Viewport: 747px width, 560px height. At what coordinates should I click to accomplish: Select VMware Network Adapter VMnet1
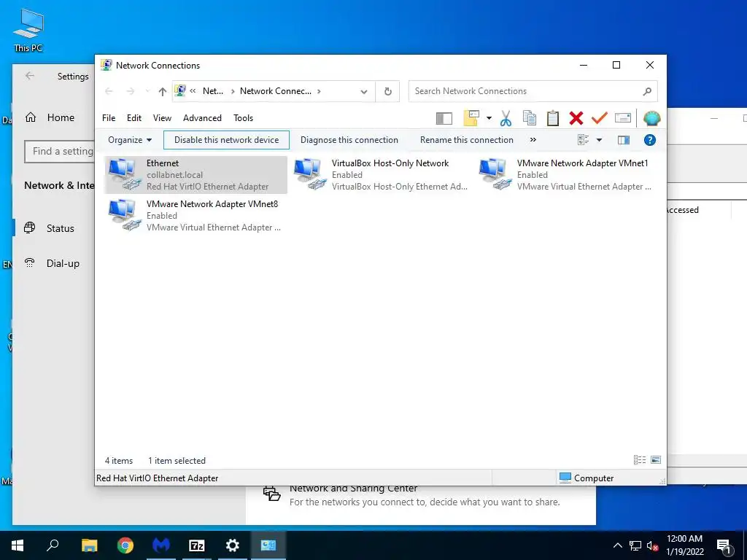pos(566,175)
